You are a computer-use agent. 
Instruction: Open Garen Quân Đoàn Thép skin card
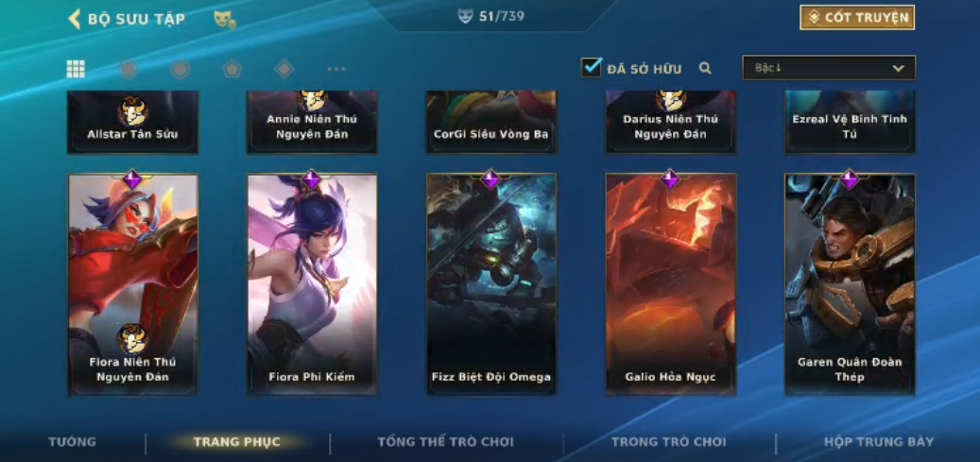850,284
